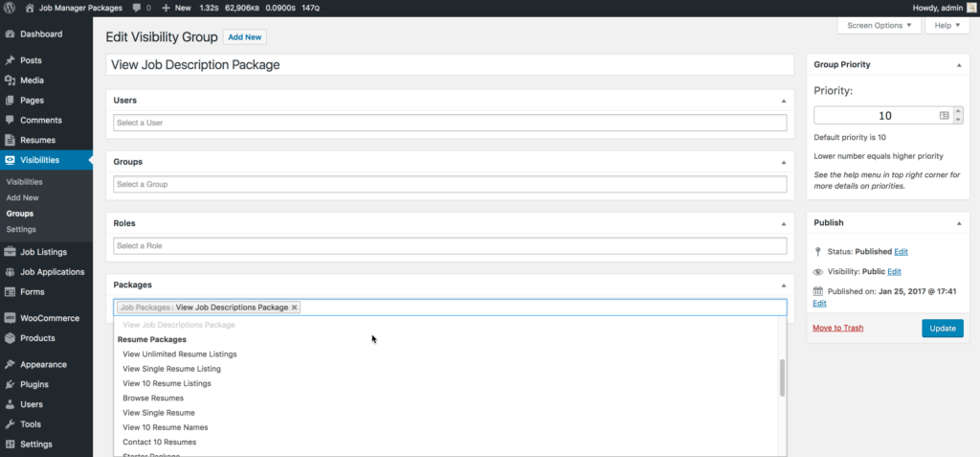
Task: Open the Help tab
Action: point(947,26)
